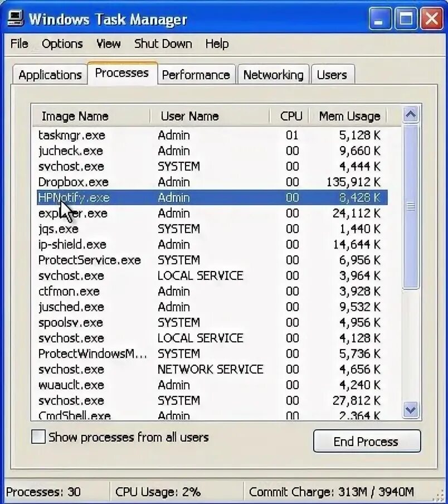Click the Commit Charge status bar entry
Viewport: 448px width, 504px height.
pos(332,492)
